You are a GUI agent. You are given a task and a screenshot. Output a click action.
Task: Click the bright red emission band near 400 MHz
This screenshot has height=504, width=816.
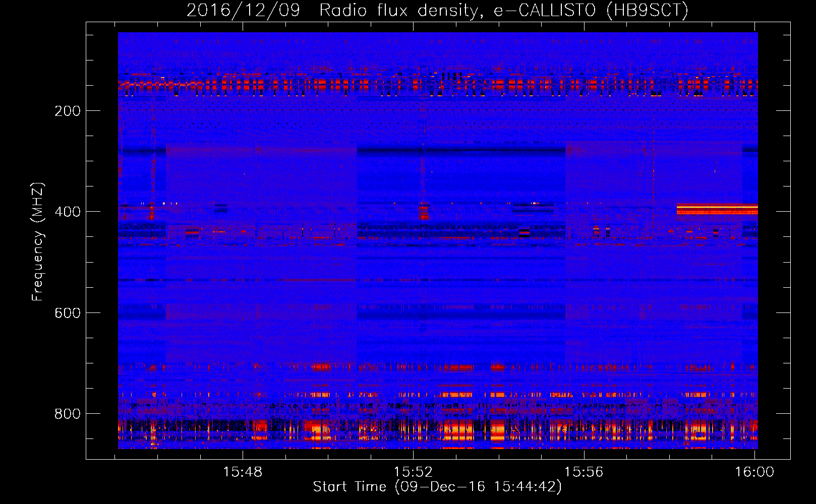[717, 209]
